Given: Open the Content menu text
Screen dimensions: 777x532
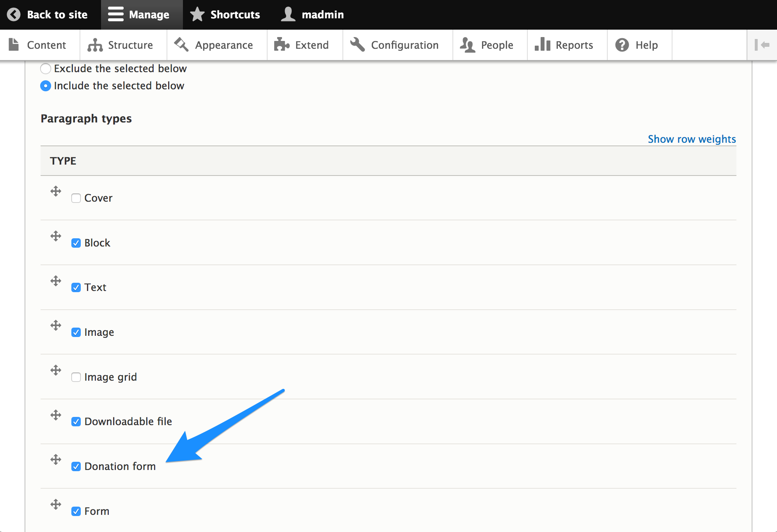Looking at the screenshot, I should 46,45.
